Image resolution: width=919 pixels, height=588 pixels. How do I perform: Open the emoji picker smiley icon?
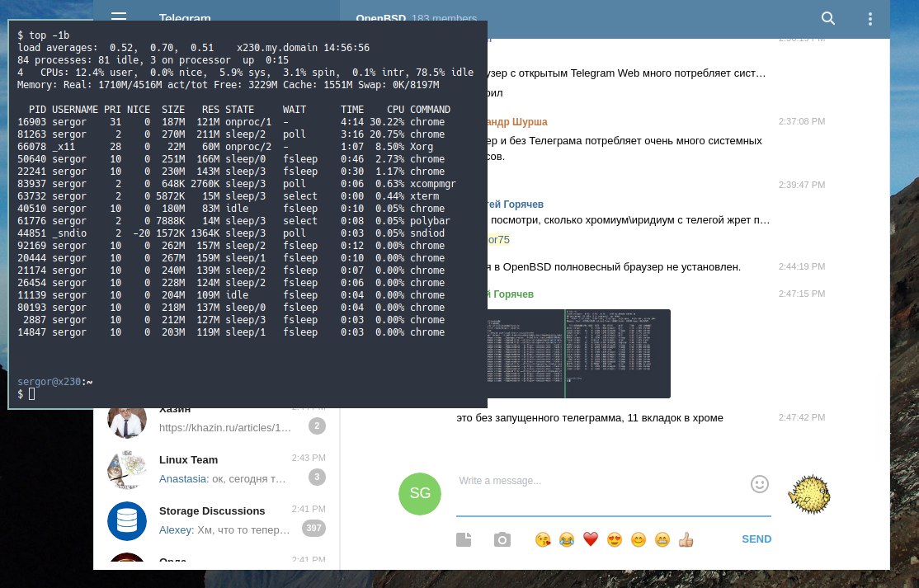[x=760, y=484]
